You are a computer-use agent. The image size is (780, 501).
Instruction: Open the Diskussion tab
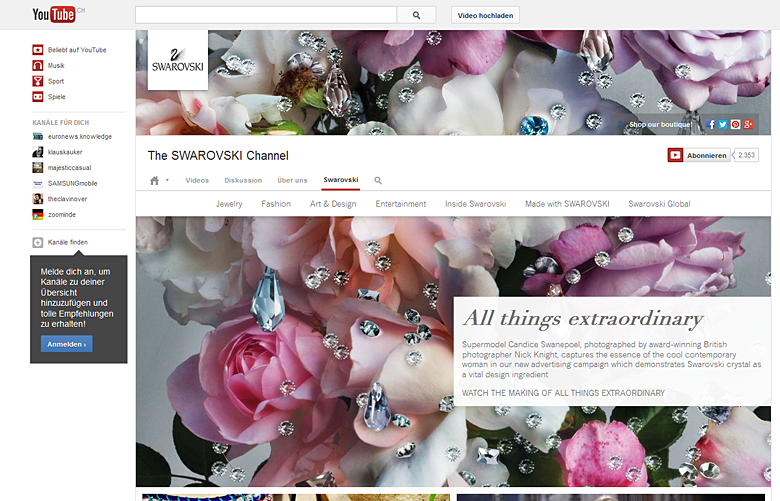coord(243,180)
